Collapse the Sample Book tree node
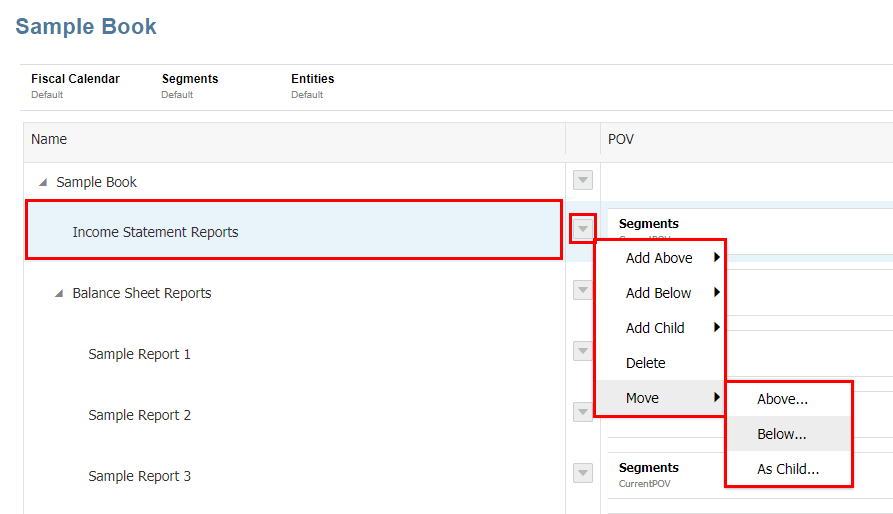Viewport: 893px width, 514px height. pyautogui.click(x=43, y=183)
